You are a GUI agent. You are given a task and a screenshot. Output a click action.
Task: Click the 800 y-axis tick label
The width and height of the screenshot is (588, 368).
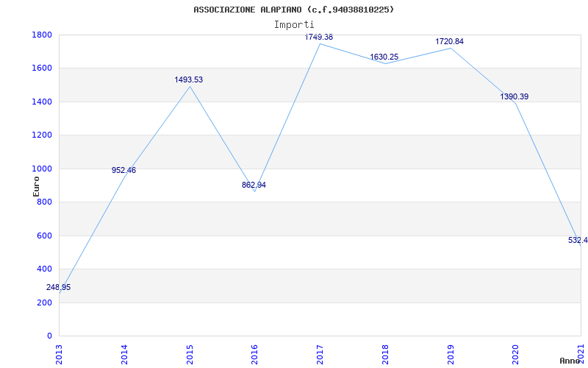[45, 202]
